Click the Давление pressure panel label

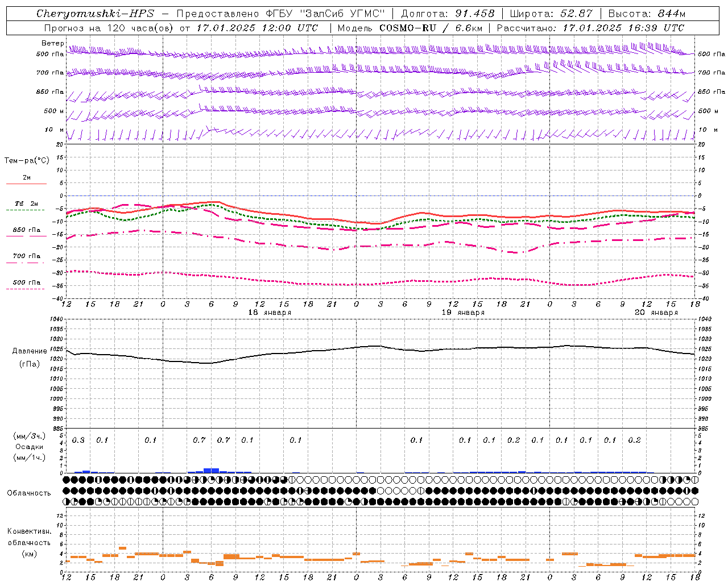(x=30, y=351)
